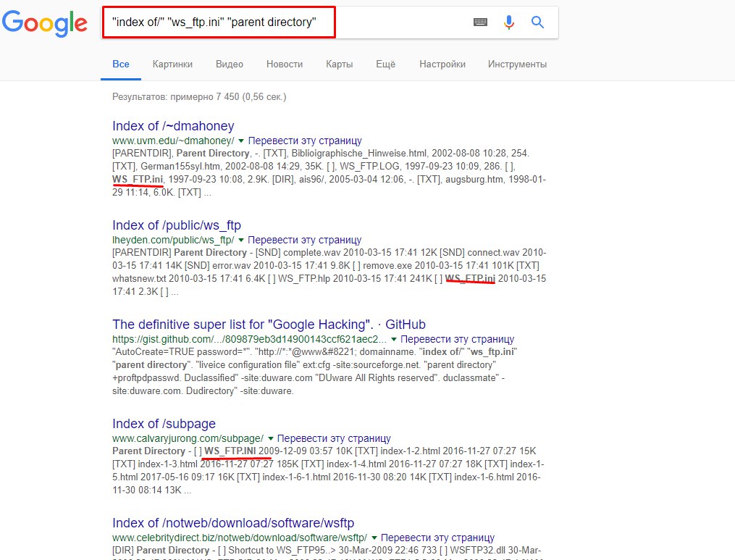The width and height of the screenshot is (735, 560).
Task: Translate the celebritydirect.biz result page
Action: coord(437,538)
